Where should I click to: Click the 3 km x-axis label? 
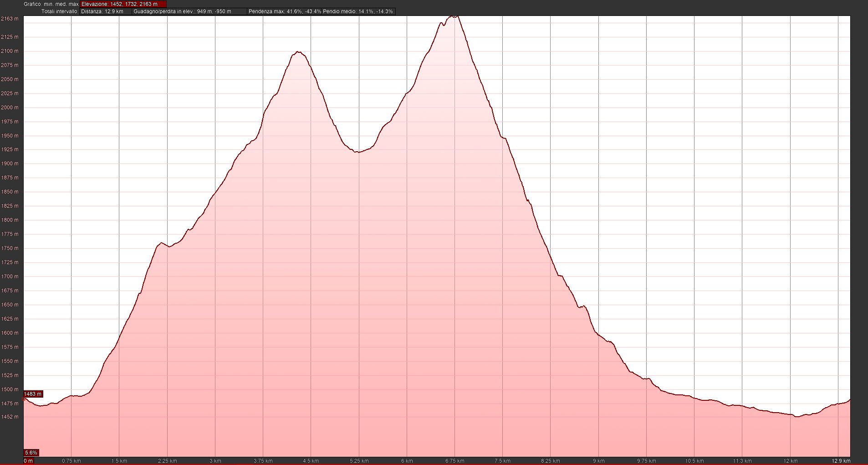(x=215, y=461)
